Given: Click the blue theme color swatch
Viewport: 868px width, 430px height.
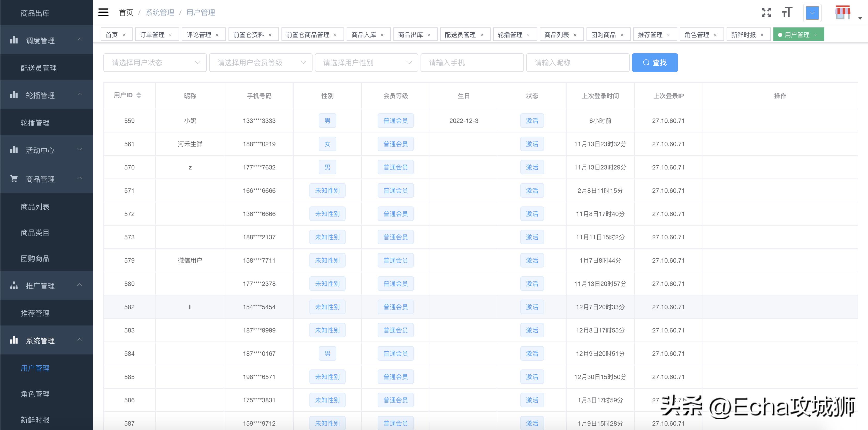Looking at the screenshot, I should tap(812, 13).
